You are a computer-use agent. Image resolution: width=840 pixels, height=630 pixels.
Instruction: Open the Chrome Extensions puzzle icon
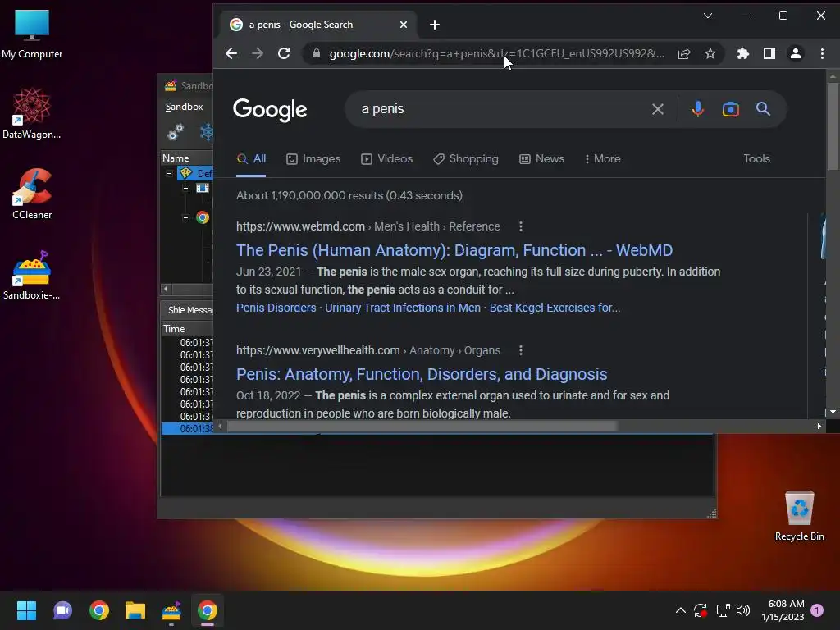[743, 53]
